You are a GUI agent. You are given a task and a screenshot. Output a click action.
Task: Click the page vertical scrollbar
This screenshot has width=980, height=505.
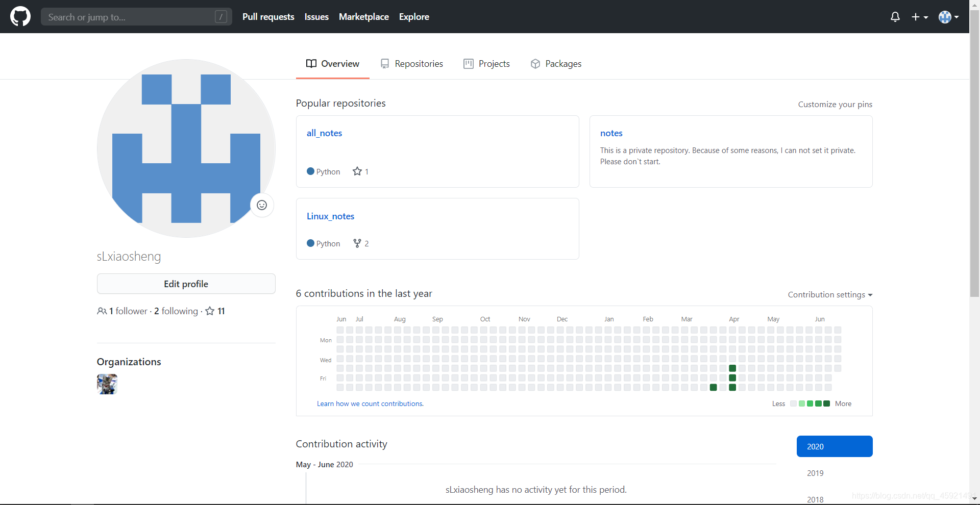tap(974, 153)
